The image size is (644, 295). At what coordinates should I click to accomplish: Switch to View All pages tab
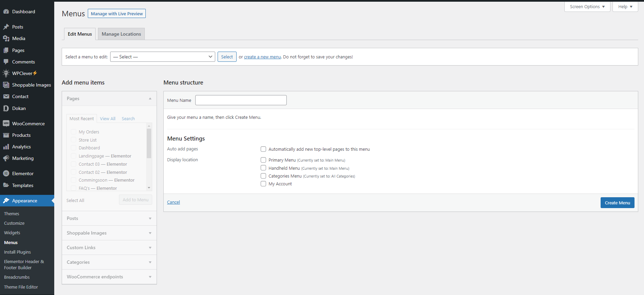pyautogui.click(x=107, y=118)
